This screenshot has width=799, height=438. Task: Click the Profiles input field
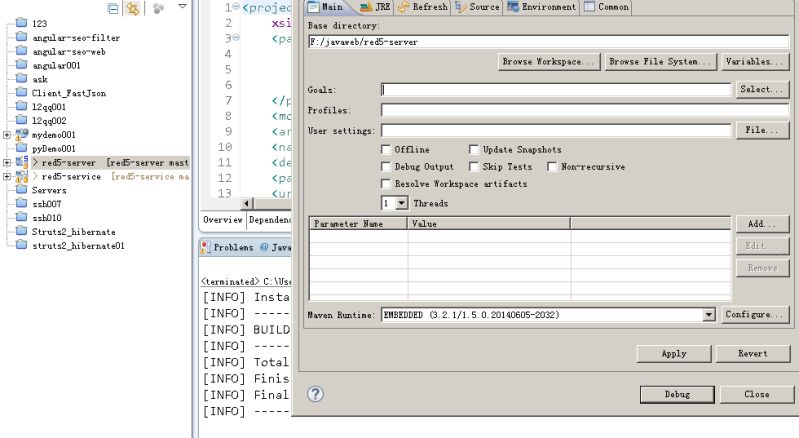[585, 110]
